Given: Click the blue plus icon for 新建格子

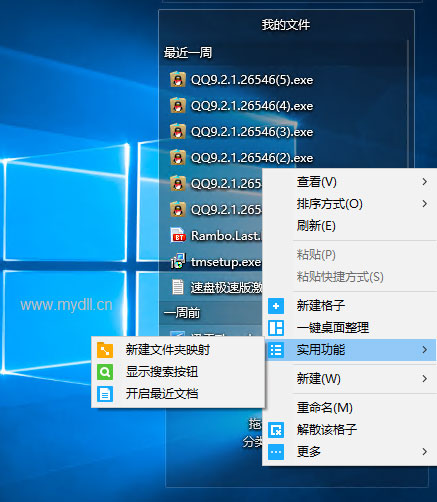Looking at the screenshot, I should (x=276, y=306).
